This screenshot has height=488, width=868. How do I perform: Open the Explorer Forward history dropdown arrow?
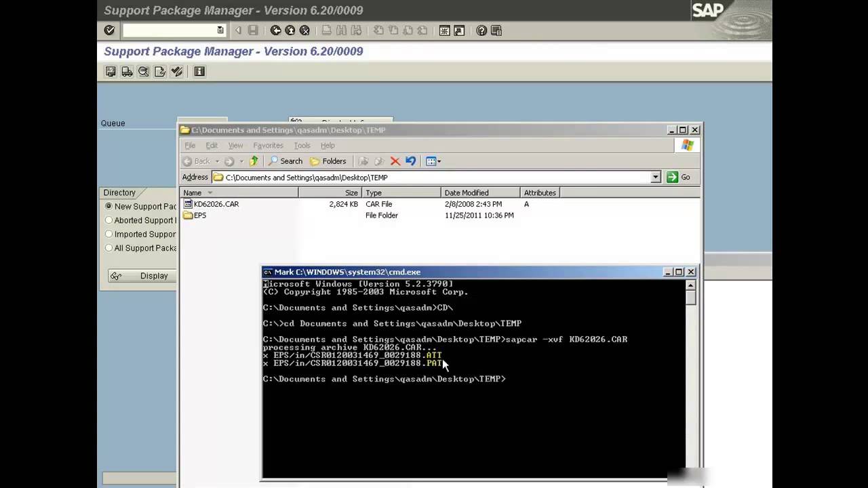[x=241, y=161]
